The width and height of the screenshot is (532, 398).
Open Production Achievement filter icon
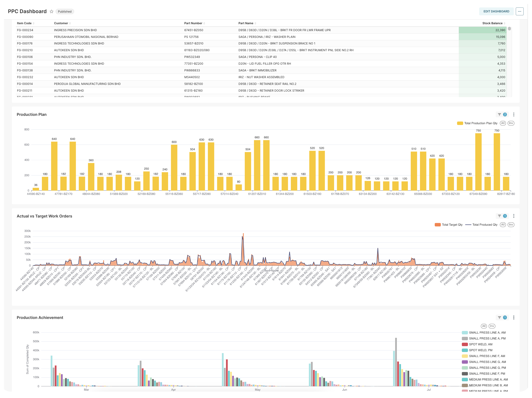[500, 317]
